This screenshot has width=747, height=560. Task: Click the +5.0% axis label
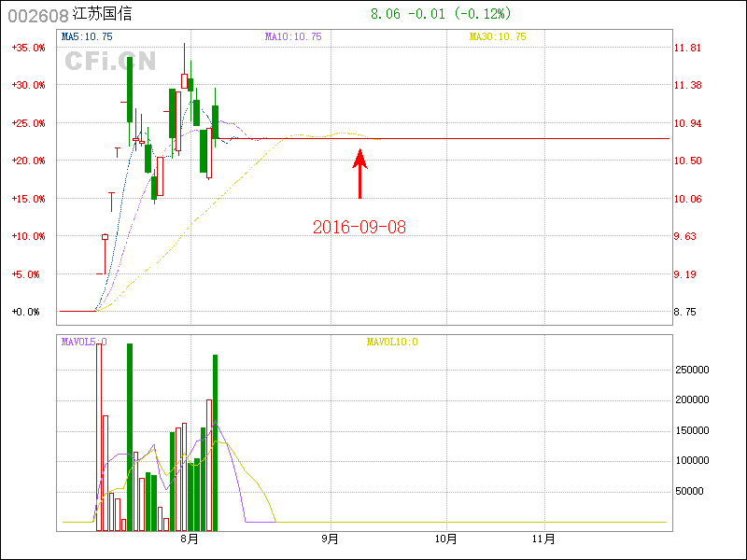(25, 274)
